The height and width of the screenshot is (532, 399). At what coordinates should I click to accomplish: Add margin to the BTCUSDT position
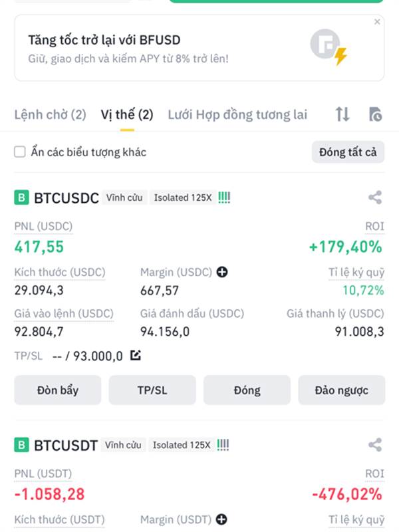click(221, 519)
